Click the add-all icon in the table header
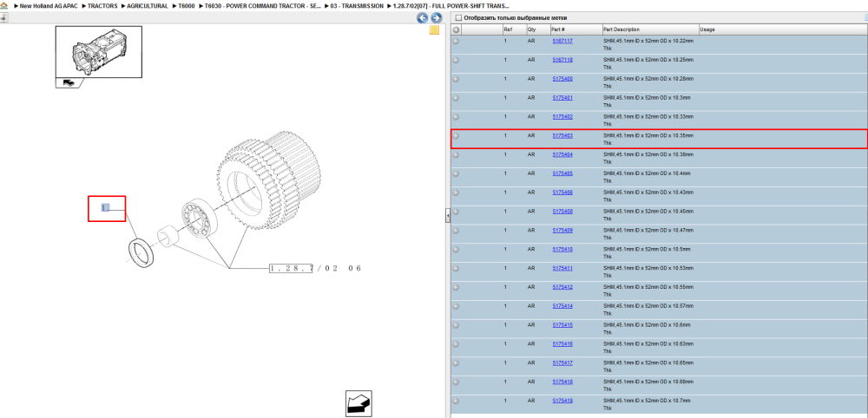The height and width of the screenshot is (418, 868). 457,29
